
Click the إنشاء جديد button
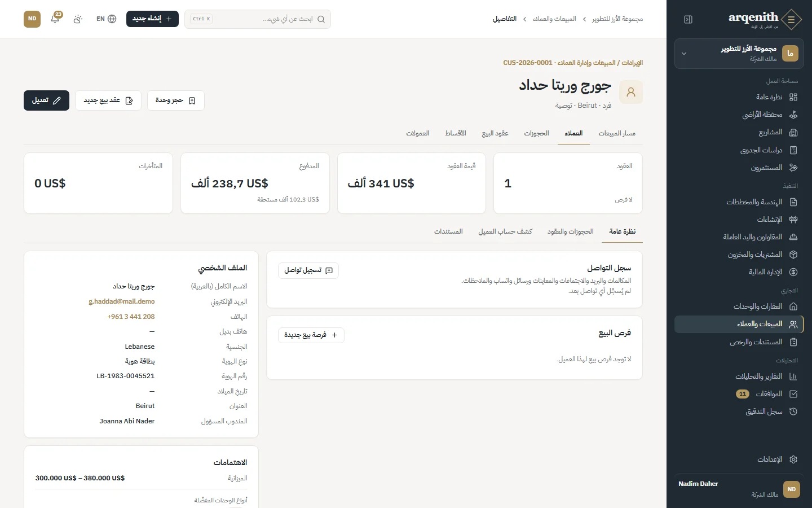[x=152, y=19]
